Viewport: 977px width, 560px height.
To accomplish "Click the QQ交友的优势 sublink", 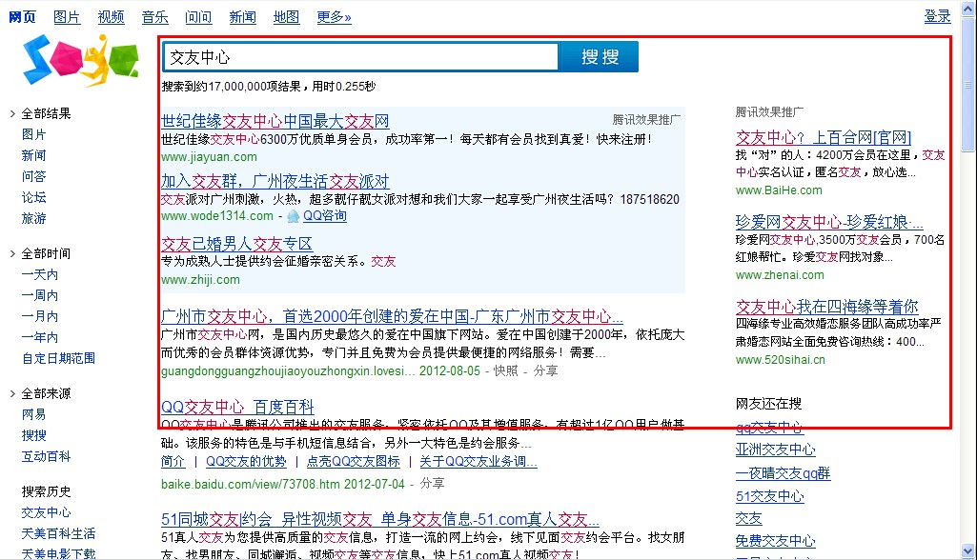I will [246, 462].
